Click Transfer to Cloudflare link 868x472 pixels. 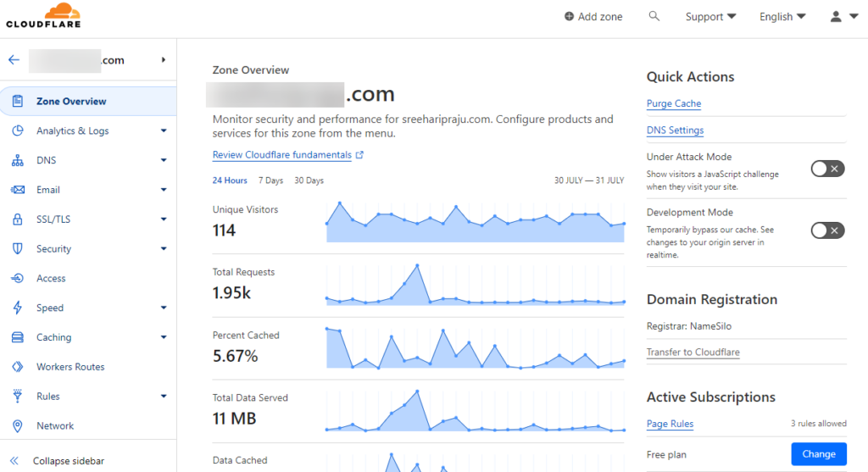[693, 352]
